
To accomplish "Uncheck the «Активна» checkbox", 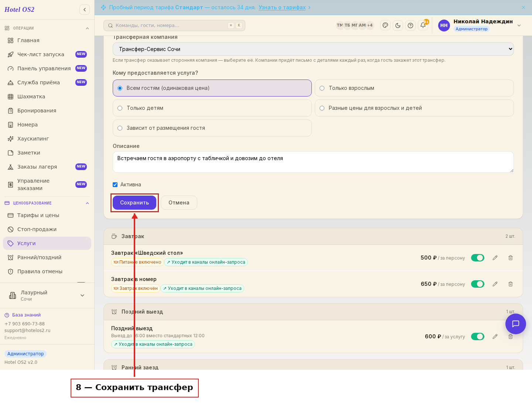I will 115,185.
